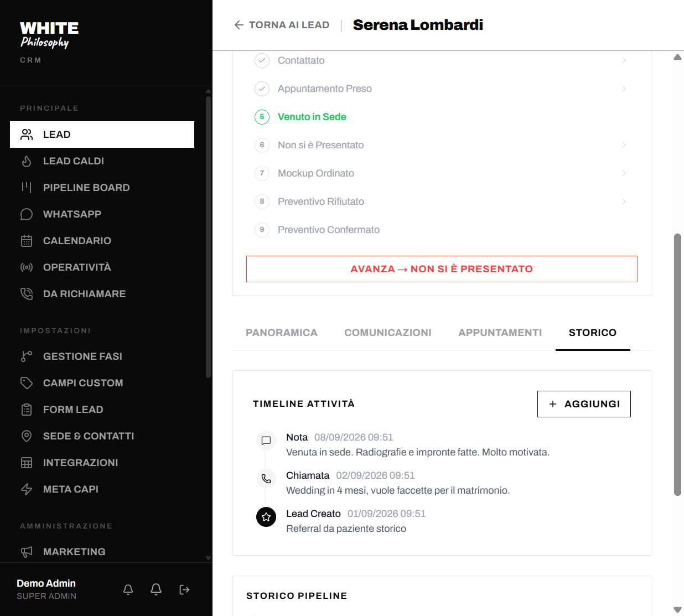
Task: Click the logout icon beside Demo Admin
Action: pyautogui.click(x=185, y=590)
